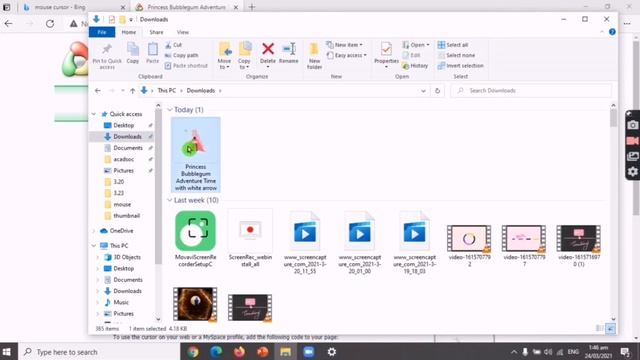Screen dimensions: 640x360
Task: Open the Open dropdown in the ribbon
Action: [x=416, y=45]
